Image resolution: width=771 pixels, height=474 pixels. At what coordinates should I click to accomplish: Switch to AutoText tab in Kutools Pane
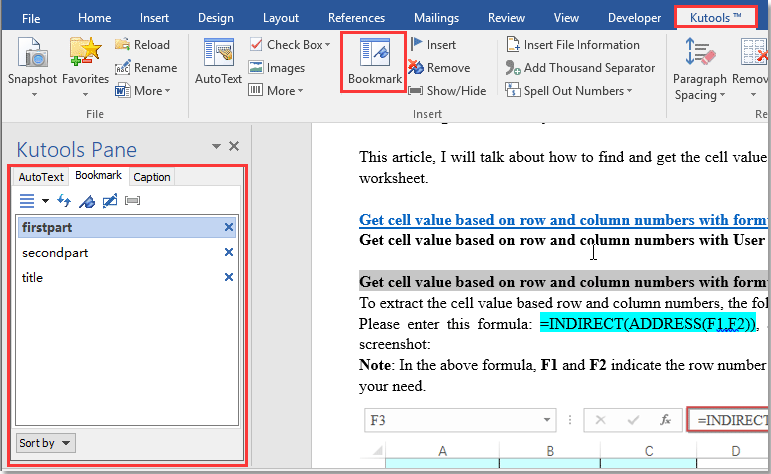[41, 177]
